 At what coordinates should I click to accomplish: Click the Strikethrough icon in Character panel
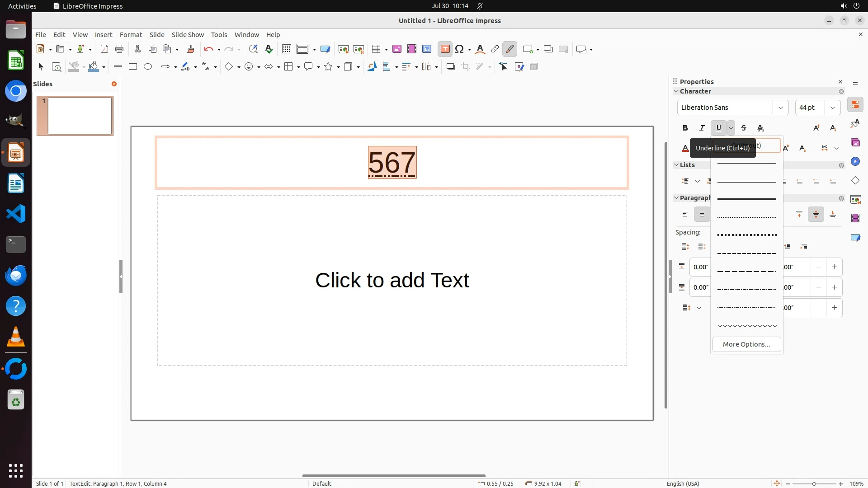click(744, 128)
